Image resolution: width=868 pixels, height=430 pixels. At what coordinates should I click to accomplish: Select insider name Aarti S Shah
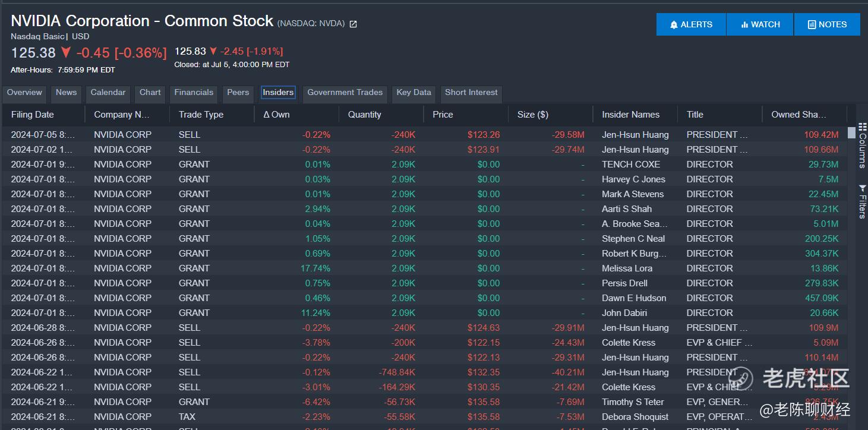(627, 209)
